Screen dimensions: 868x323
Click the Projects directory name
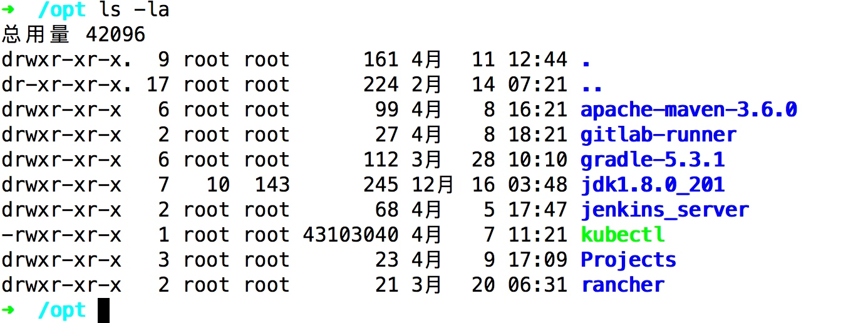coord(628,260)
